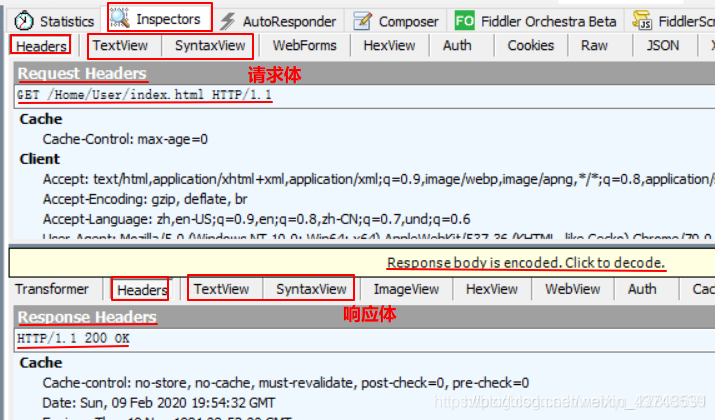Select the Cache-Control: max-age=0 header
This screenshot has width=715, height=420.
point(125,139)
